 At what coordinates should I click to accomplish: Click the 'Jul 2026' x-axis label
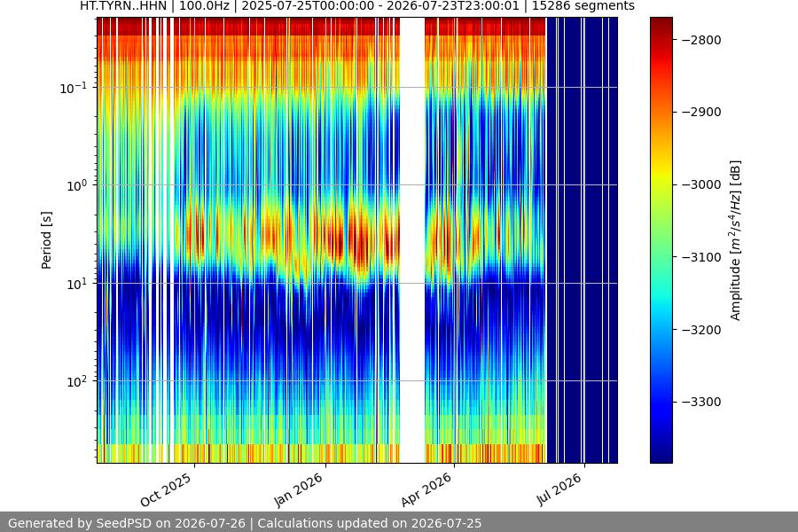(559, 489)
